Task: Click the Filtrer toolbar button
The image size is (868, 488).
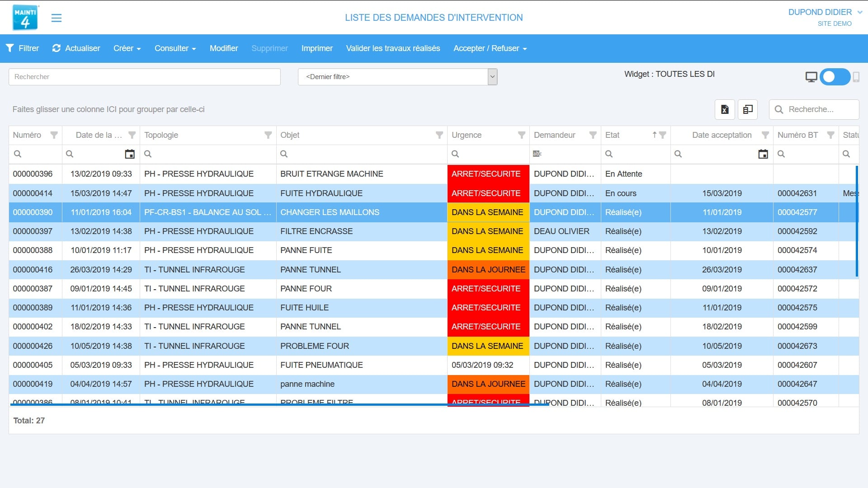Action: [x=22, y=48]
